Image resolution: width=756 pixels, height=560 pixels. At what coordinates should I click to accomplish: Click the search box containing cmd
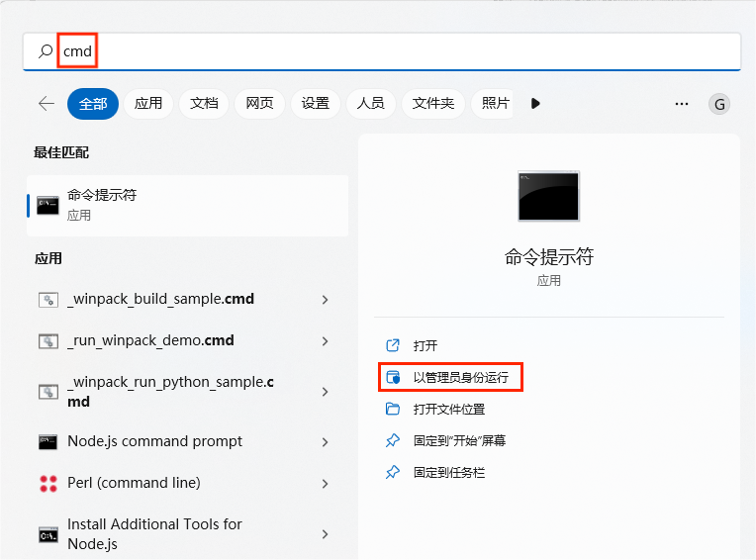(x=396, y=50)
